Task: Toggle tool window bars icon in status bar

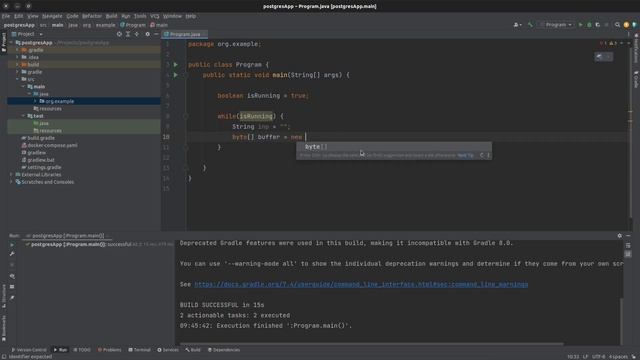Action: click(4, 356)
